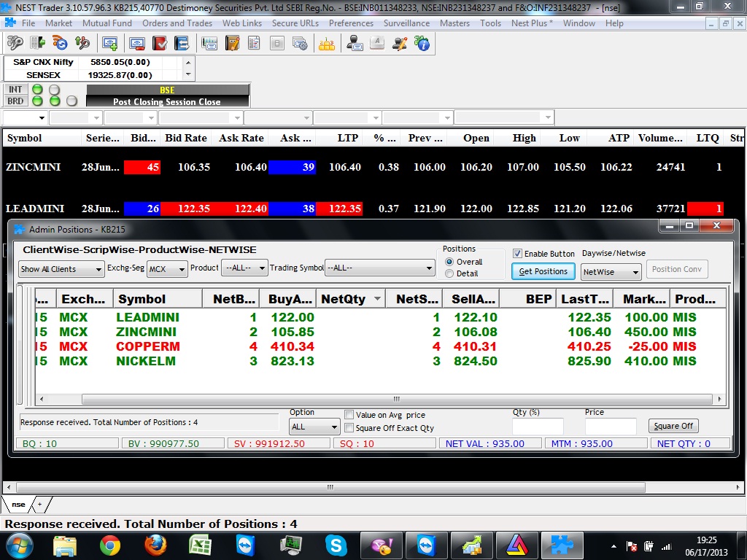Click the gray square toolbar icon
The image size is (747, 560).
(276, 43)
